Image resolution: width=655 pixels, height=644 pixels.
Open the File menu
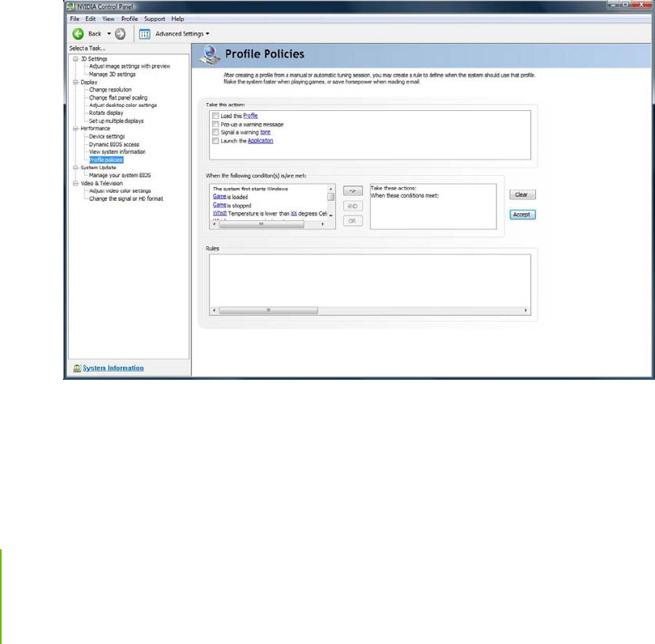coord(74,19)
